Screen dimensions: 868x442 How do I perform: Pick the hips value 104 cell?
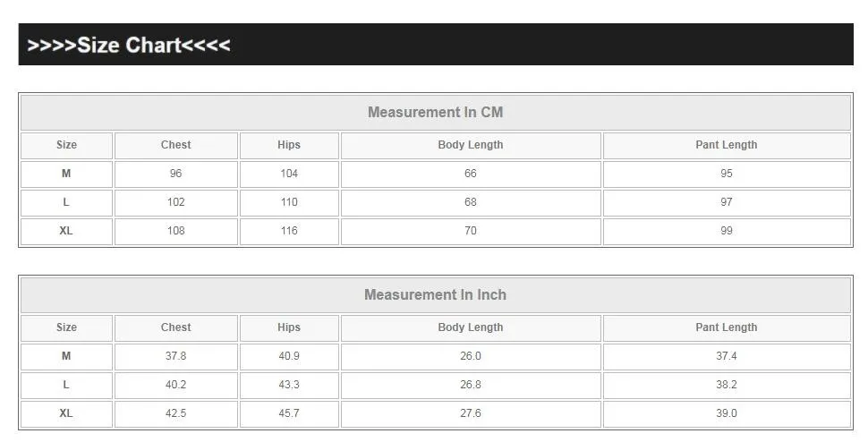pyautogui.click(x=288, y=174)
